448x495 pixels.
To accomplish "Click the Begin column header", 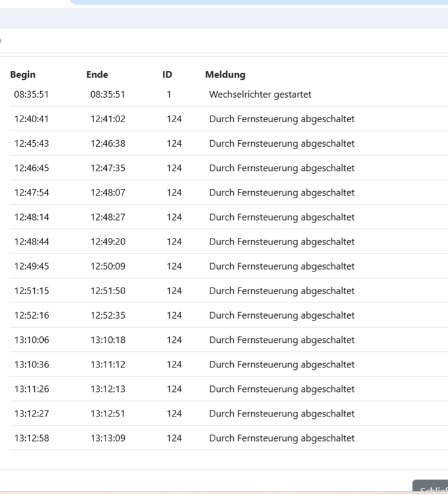I will click(x=23, y=75).
